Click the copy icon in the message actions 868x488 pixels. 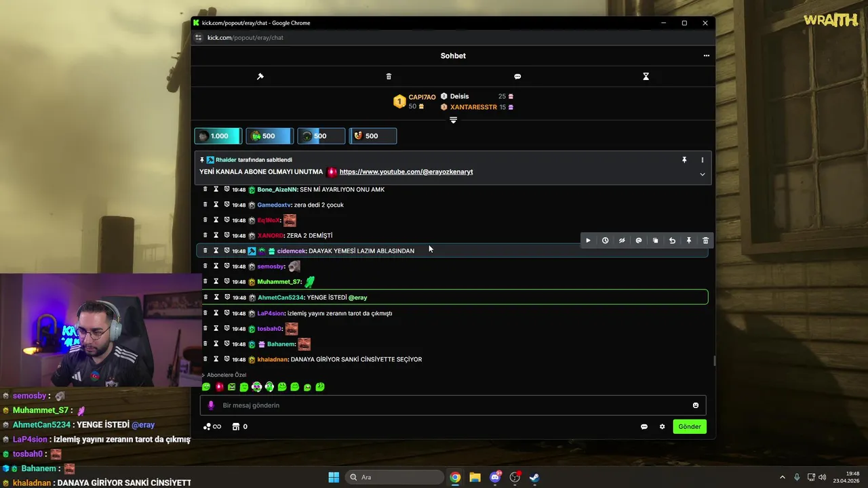point(655,241)
